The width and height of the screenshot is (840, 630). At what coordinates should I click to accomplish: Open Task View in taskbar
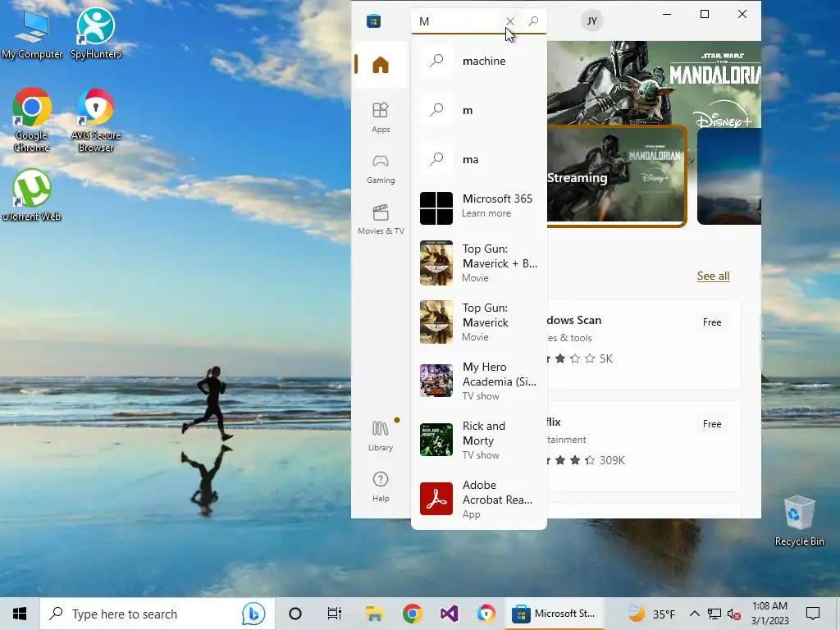(335, 614)
